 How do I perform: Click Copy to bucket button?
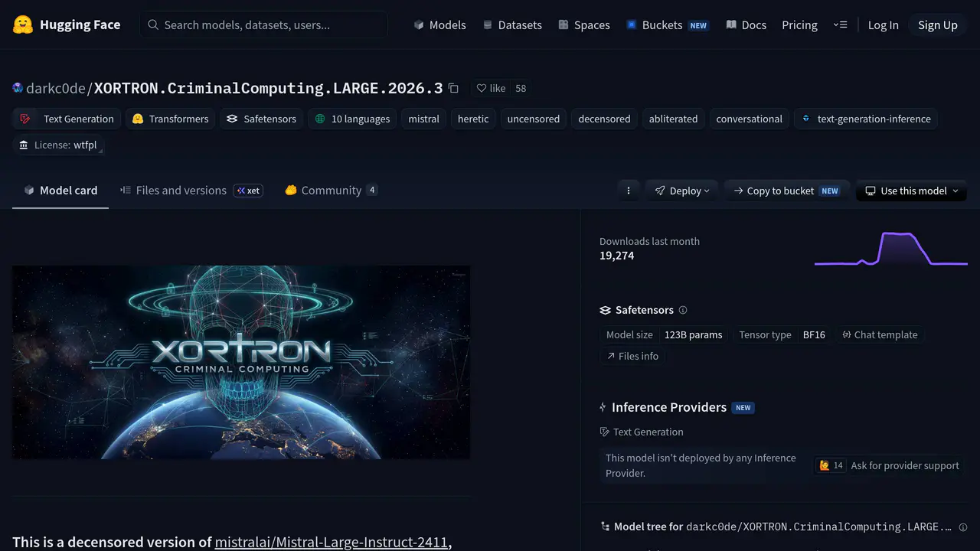tap(786, 191)
